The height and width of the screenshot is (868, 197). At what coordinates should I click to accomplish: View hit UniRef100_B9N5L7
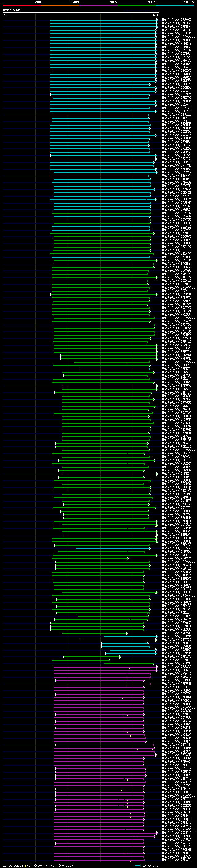pyautogui.click(x=177, y=372)
